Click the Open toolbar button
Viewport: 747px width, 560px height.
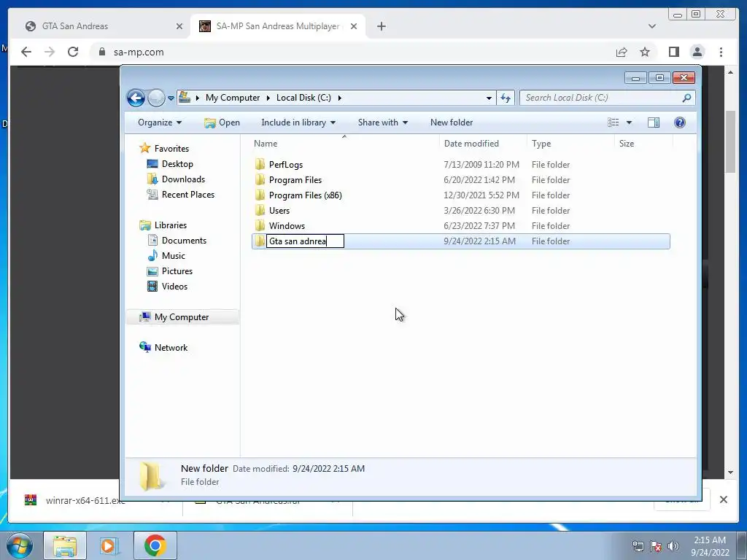(222, 122)
